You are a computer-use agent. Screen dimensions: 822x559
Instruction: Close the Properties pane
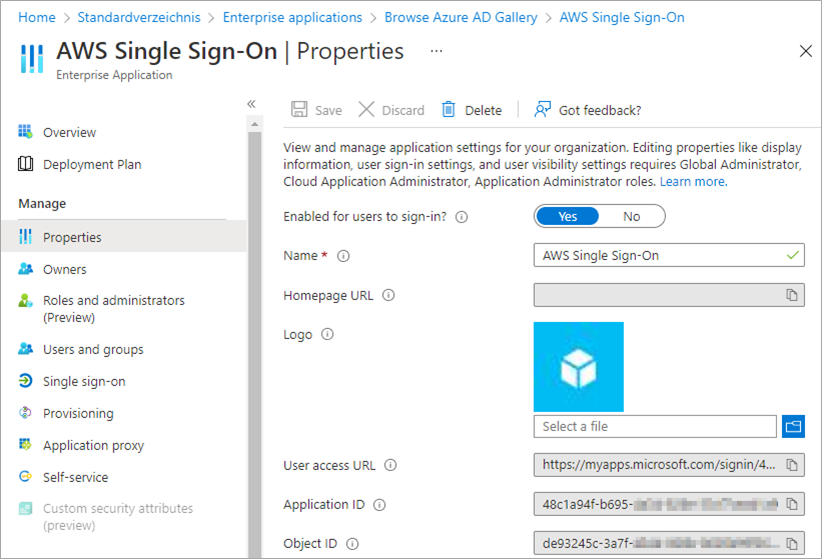pyautogui.click(x=806, y=51)
